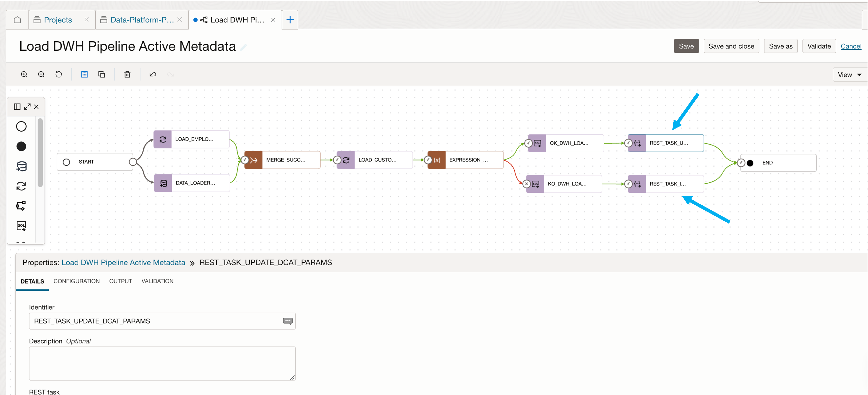868x395 pixels.
Task: Cancel editing via Cancel link
Action: (x=851, y=46)
